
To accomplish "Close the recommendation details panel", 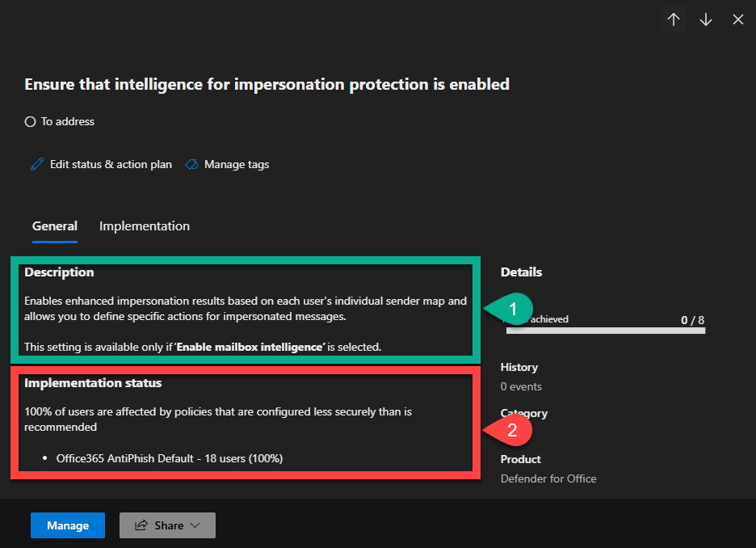I will tap(737, 19).
